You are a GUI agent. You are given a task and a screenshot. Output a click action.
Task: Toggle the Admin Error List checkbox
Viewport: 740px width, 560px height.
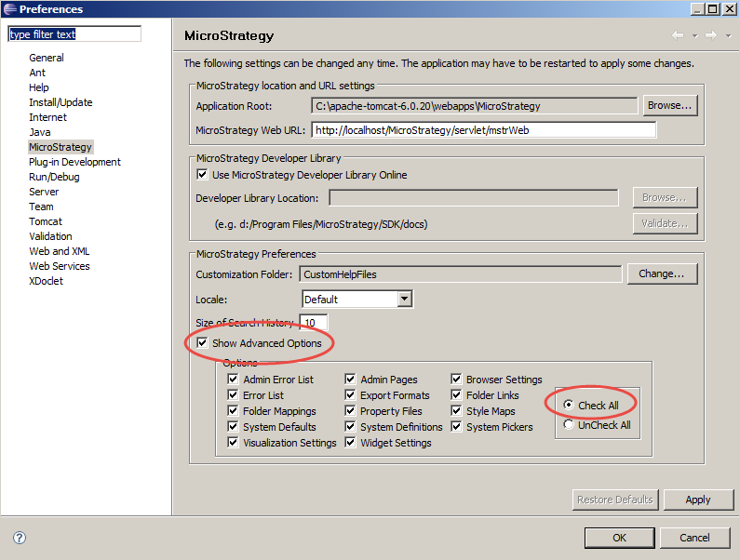233,380
